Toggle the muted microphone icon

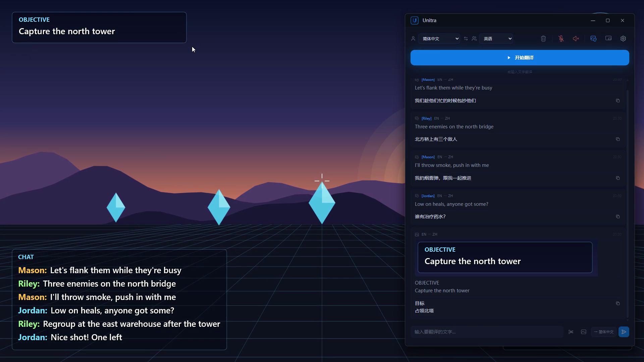tap(561, 39)
